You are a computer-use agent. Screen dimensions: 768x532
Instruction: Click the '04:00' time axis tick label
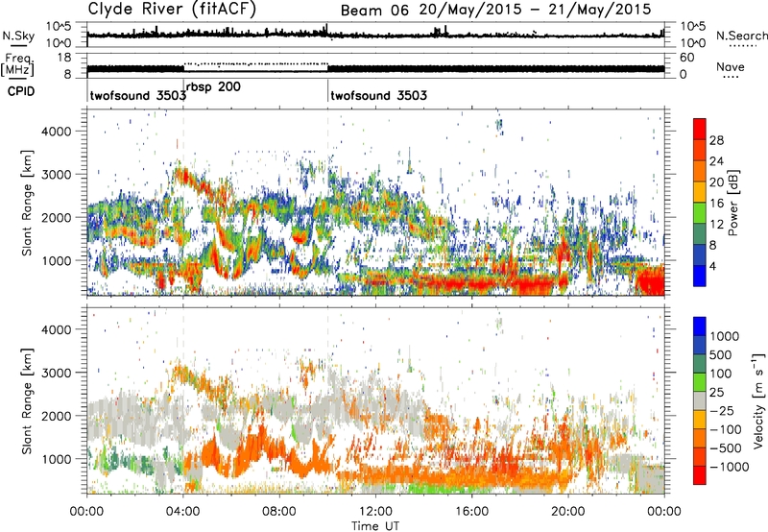click(182, 512)
